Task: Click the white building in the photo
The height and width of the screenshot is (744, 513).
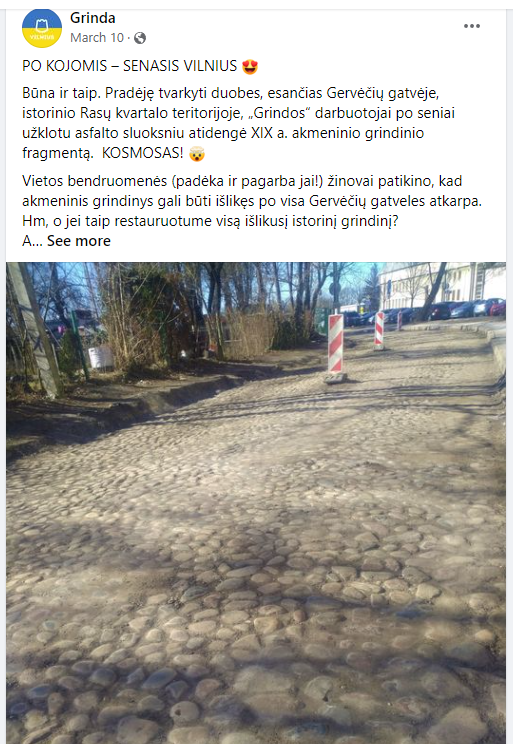Action: click(x=439, y=285)
